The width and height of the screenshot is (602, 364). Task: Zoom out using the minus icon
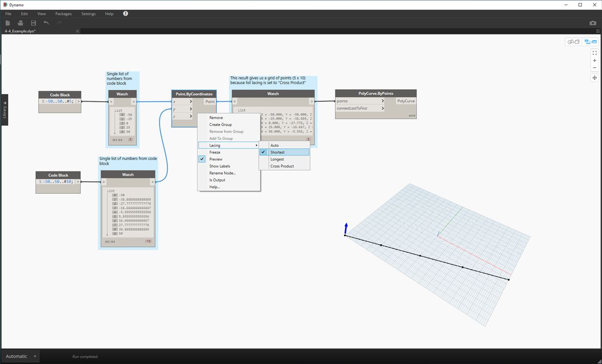coord(594,68)
